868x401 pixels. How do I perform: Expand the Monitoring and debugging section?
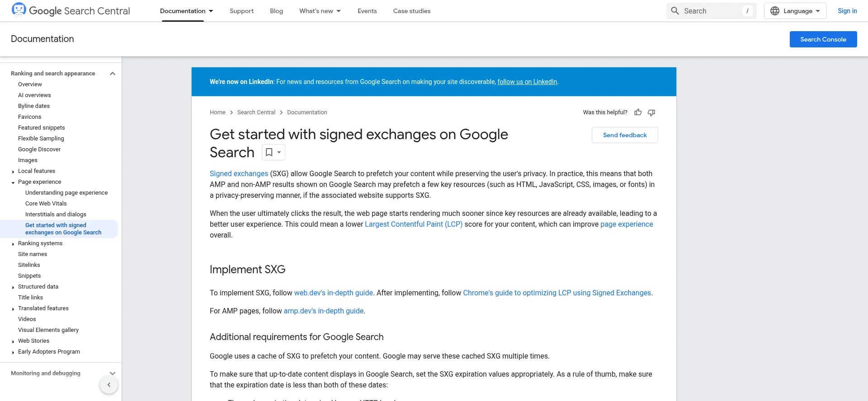(x=113, y=373)
